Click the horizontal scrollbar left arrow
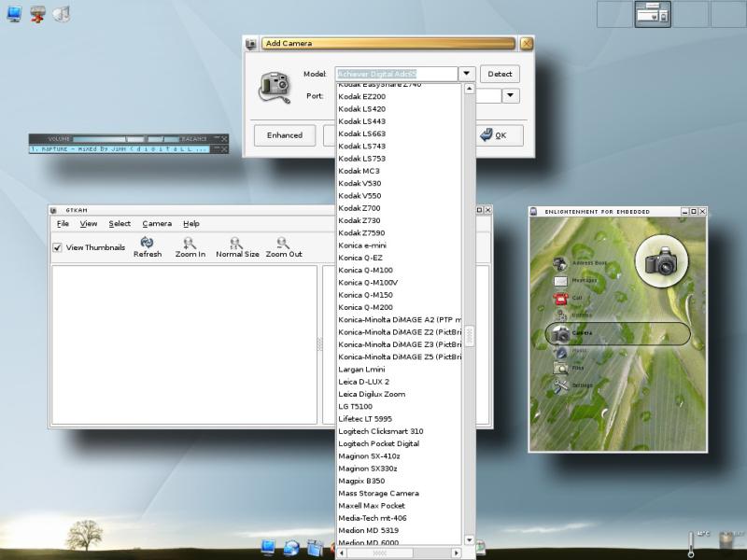 (x=342, y=553)
